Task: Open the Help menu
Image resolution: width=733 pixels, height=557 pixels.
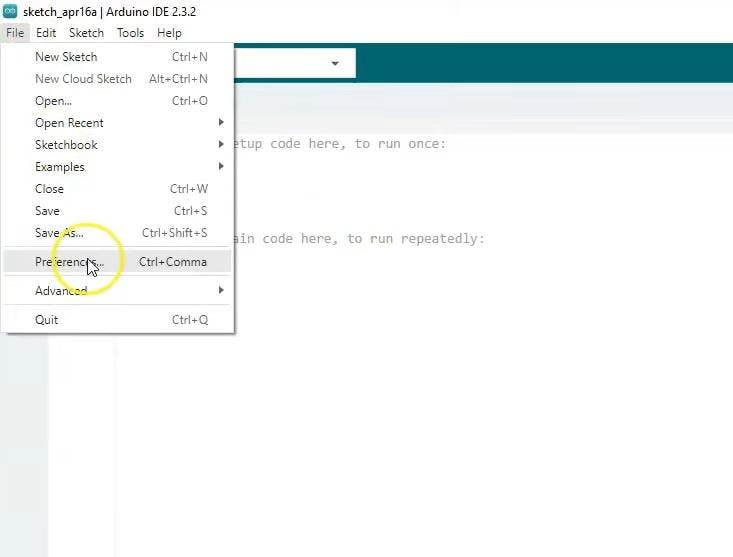Action: pyautogui.click(x=169, y=33)
